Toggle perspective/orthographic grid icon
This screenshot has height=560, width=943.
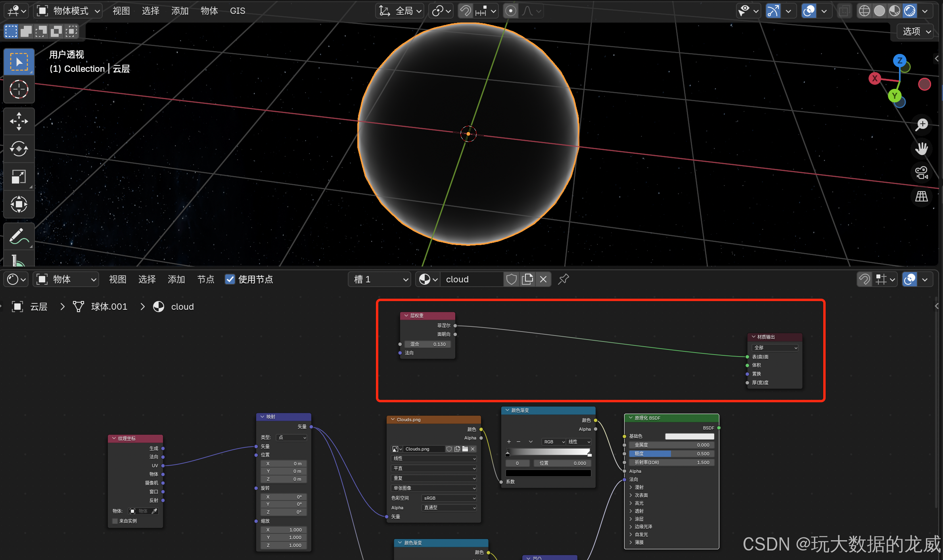tap(922, 196)
